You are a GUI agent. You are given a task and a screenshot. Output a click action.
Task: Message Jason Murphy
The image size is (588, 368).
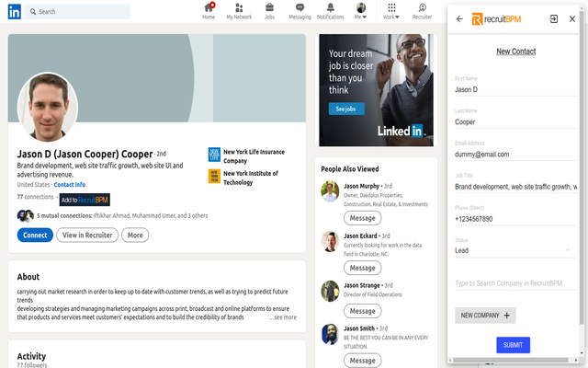[363, 218]
